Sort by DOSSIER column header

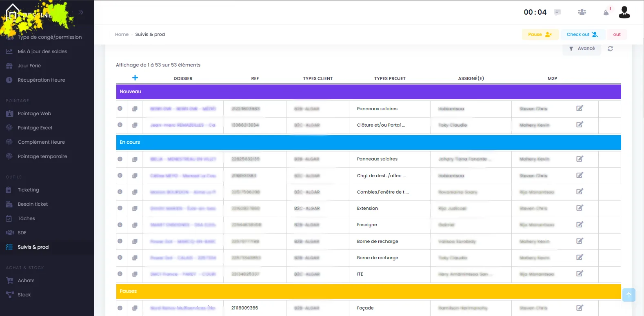[x=183, y=78]
